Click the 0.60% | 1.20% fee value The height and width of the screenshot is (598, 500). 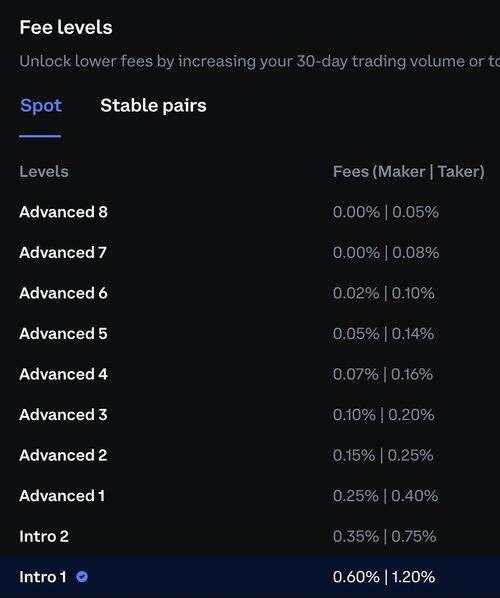tap(384, 577)
